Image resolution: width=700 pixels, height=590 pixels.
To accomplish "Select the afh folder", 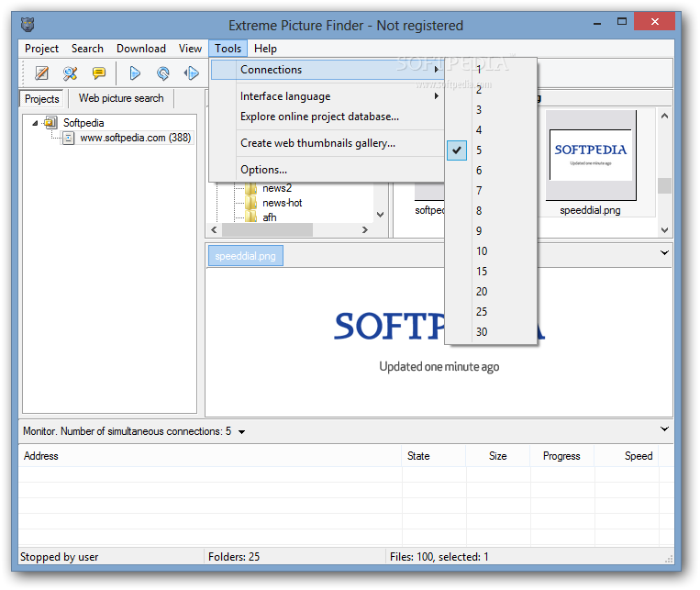I will (269, 217).
